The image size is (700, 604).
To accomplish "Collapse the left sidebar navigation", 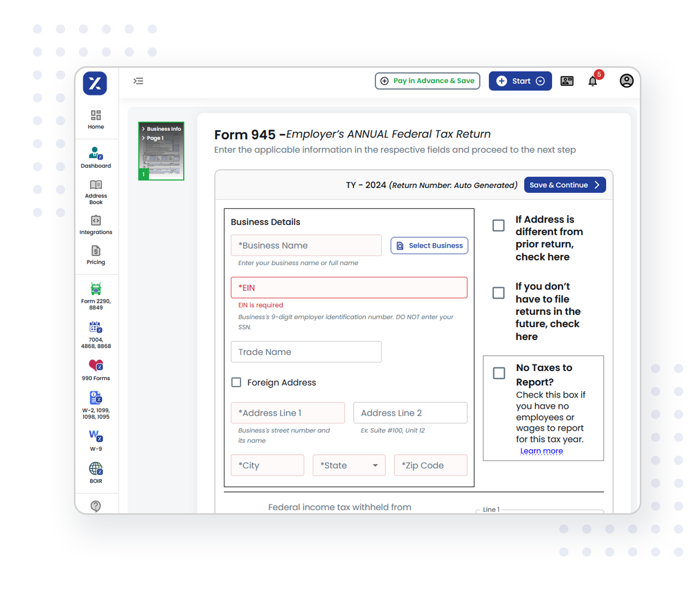I will tap(138, 81).
